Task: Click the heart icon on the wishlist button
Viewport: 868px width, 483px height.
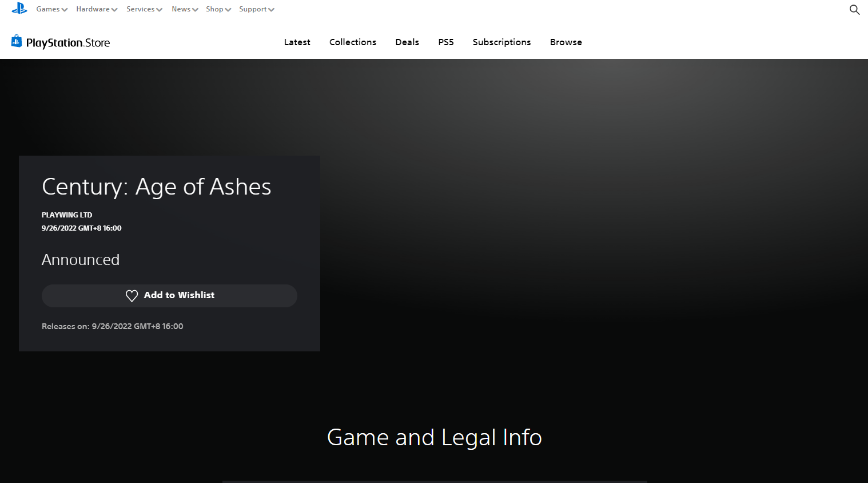Action: click(x=132, y=296)
